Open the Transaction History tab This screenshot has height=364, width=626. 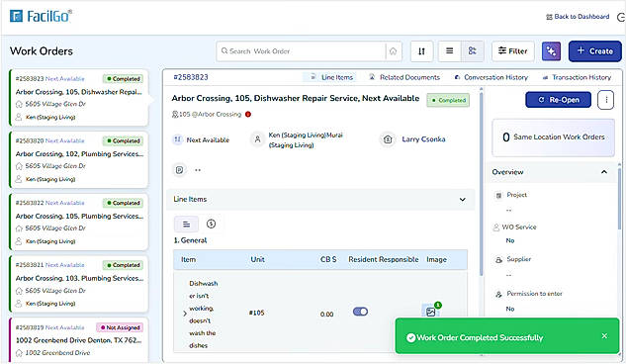point(578,77)
